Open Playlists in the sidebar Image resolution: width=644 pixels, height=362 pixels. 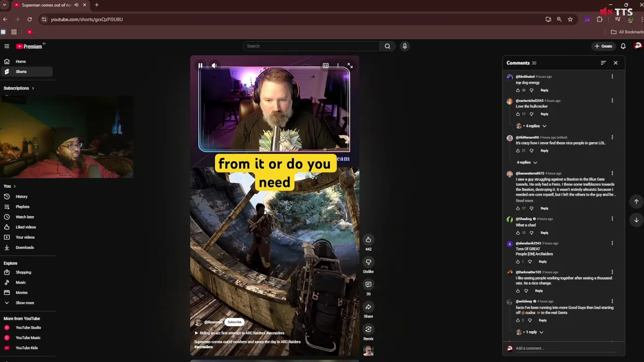pyautogui.click(x=27, y=207)
